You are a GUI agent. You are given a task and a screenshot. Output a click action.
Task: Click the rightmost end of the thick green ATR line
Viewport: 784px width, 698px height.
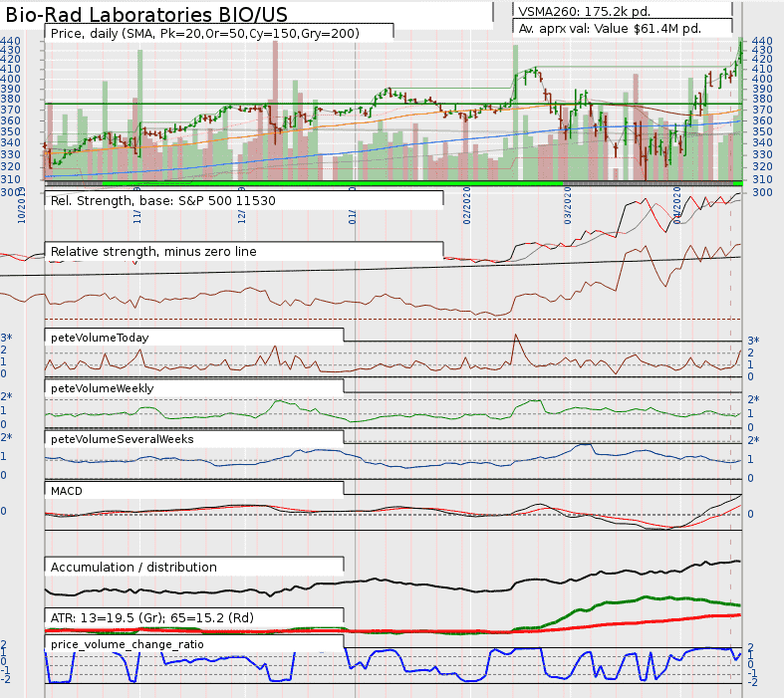click(739, 605)
